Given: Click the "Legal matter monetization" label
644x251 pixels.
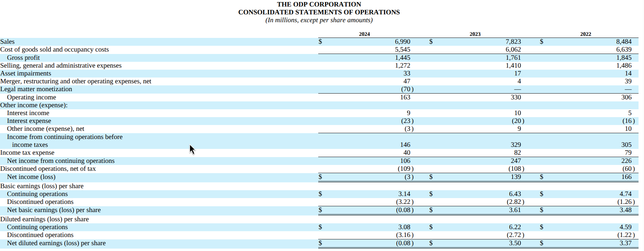Looking at the screenshot, I should coord(36,89).
